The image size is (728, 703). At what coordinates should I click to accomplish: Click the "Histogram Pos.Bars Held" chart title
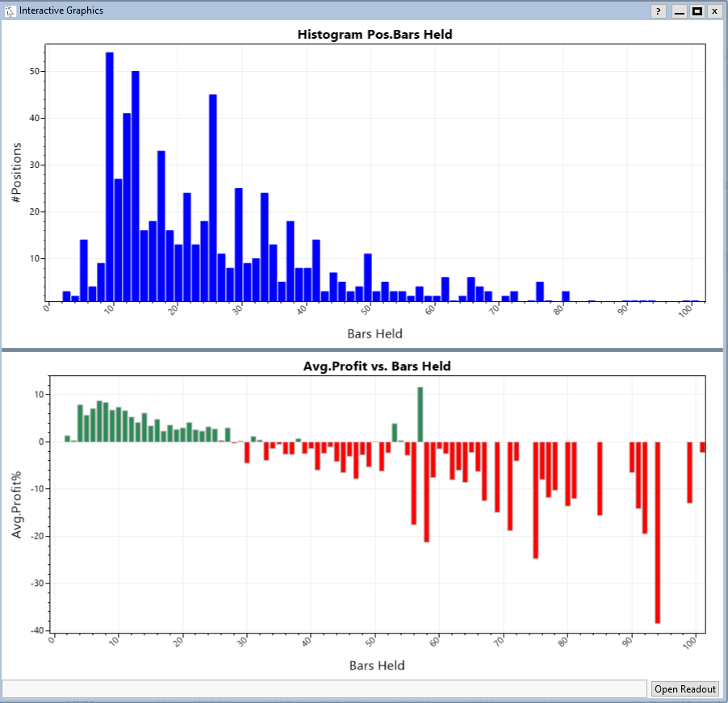pos(374,35)
